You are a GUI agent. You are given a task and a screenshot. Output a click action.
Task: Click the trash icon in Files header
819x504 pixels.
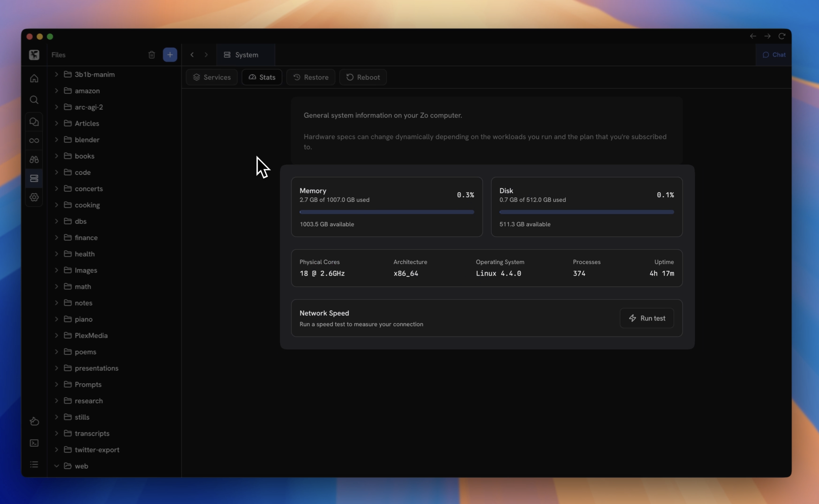[151, 55]
